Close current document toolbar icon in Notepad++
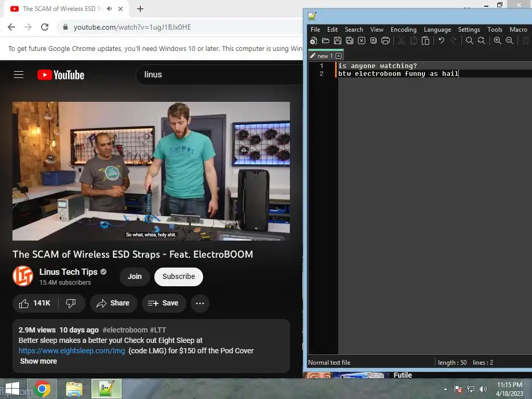The height and width of the screenshot is (399, 532). [362, 41]
